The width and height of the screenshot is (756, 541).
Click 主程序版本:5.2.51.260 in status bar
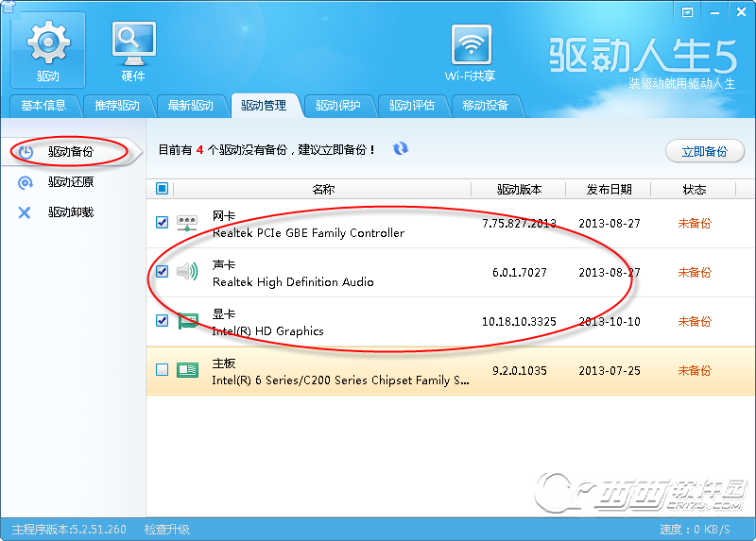pos(69,530)
